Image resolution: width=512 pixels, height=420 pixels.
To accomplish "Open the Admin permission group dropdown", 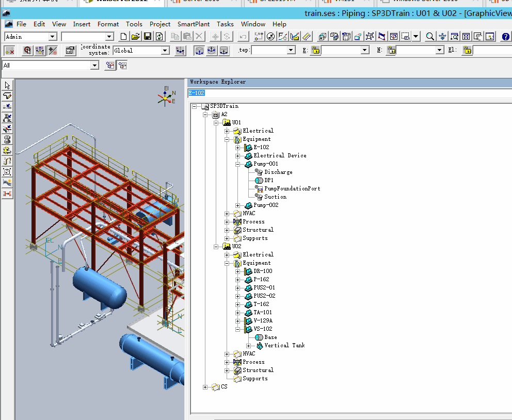I will [x=52, y=37].
